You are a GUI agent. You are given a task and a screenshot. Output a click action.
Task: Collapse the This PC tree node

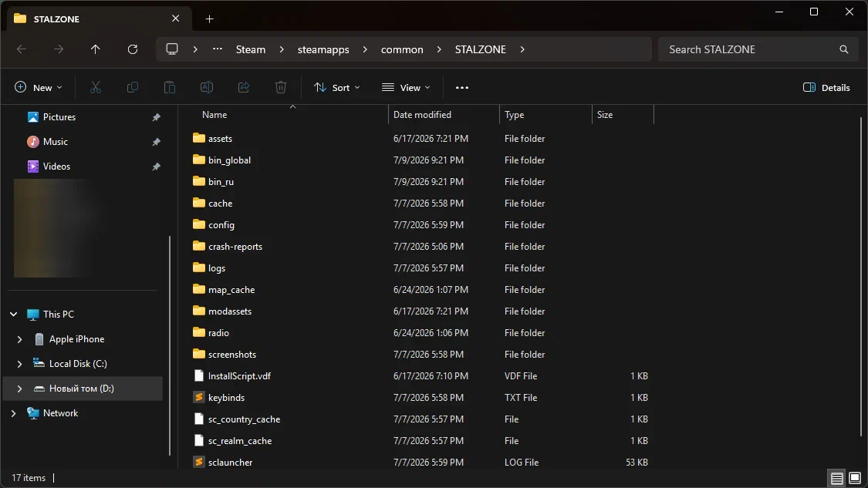coord(13,315)
